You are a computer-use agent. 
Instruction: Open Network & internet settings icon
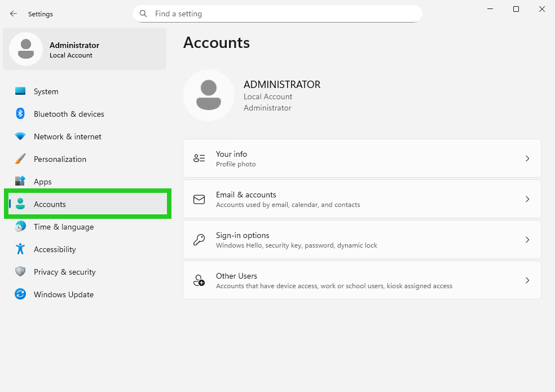coord(20,136)
